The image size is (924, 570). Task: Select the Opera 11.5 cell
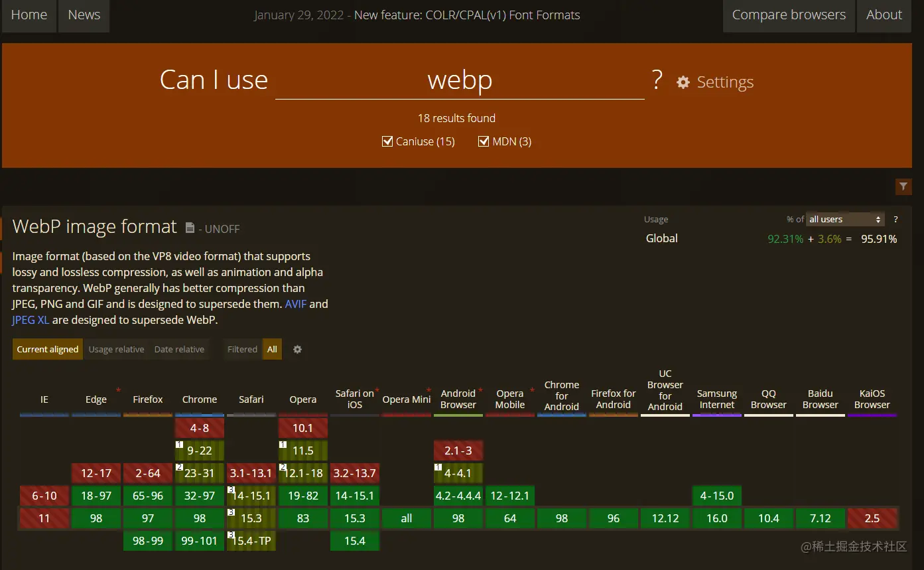point(303,451)
